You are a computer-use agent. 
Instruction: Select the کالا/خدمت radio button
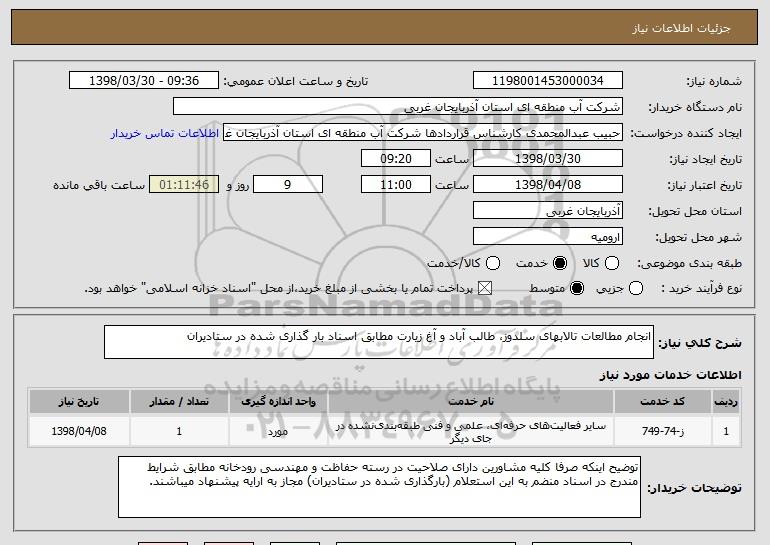pos(493,263)
